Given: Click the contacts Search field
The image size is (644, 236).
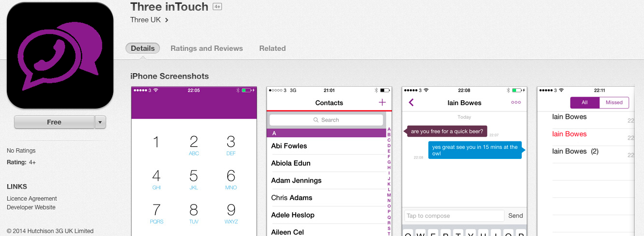Looking at the screenshot, I should click(x=326, y=120).
